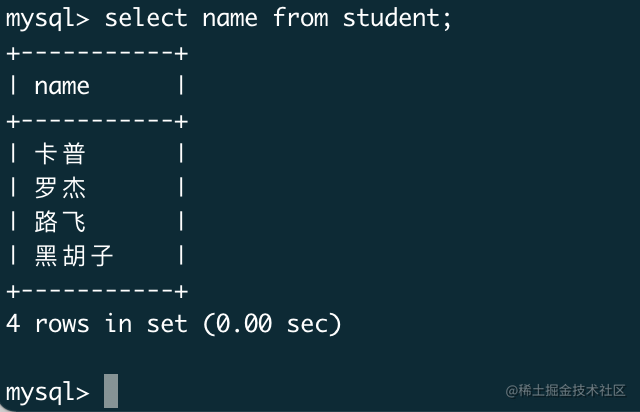Click 'student;' in the SQL command
This screenshot has width=640, height=412.
(x=397, y=18)
